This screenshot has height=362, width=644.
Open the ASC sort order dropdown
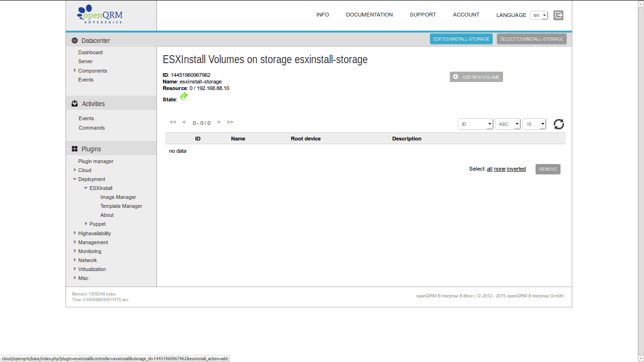tap(508, 124)
